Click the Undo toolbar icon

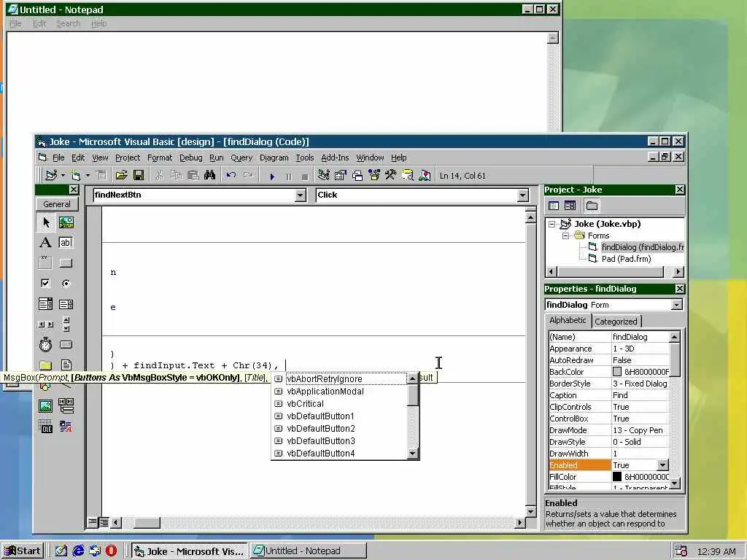[x=231, y=176]
